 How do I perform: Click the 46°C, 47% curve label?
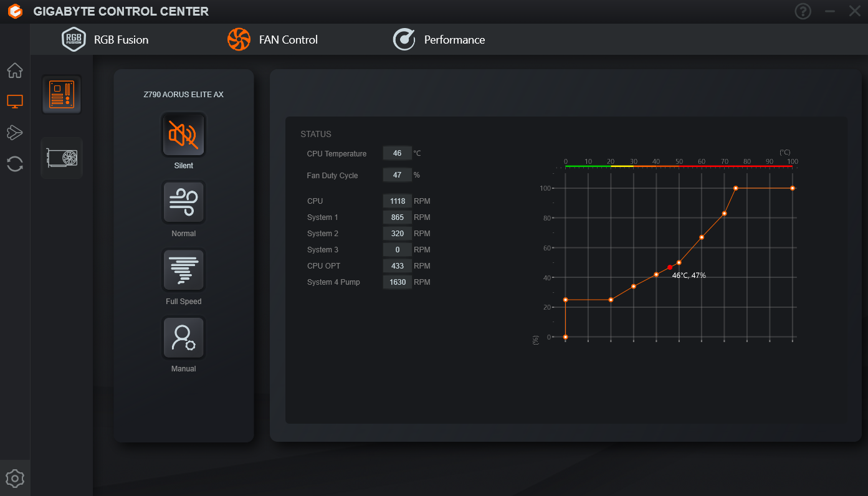click(x=689, y=275)
